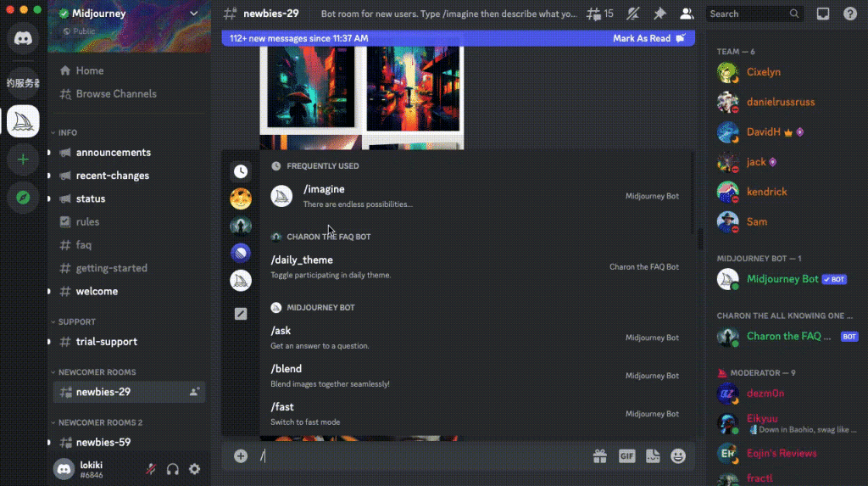Open the newbies-59 channel

click(129, 442)
